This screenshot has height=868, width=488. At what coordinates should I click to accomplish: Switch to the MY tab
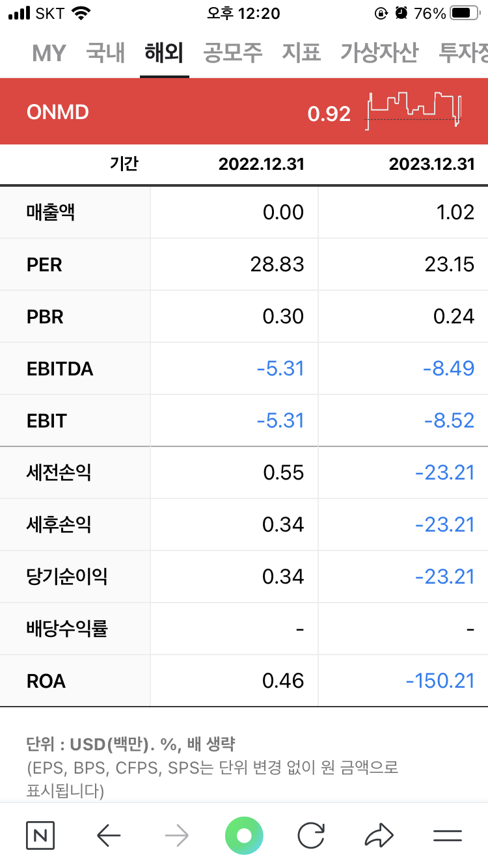point(49,53)
